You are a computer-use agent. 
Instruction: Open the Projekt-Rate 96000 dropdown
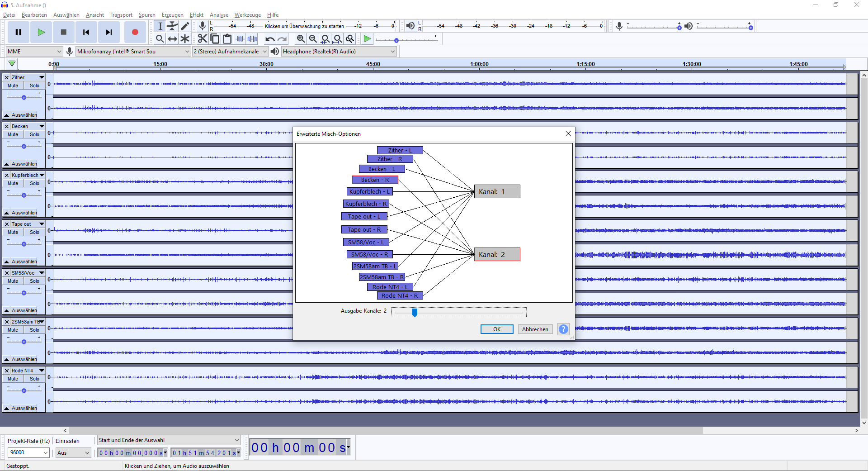point(28,452)
